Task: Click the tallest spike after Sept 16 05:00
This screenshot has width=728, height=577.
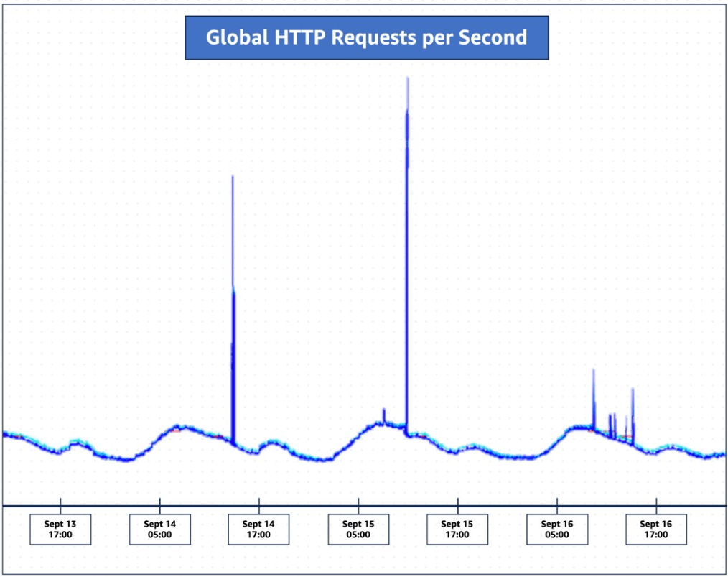Action: (x=594, y=371)
